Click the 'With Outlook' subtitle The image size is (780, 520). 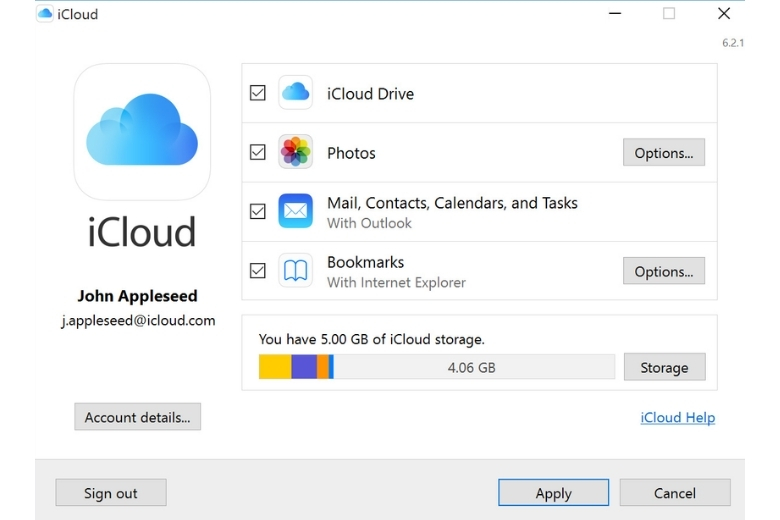click(369, 223)
